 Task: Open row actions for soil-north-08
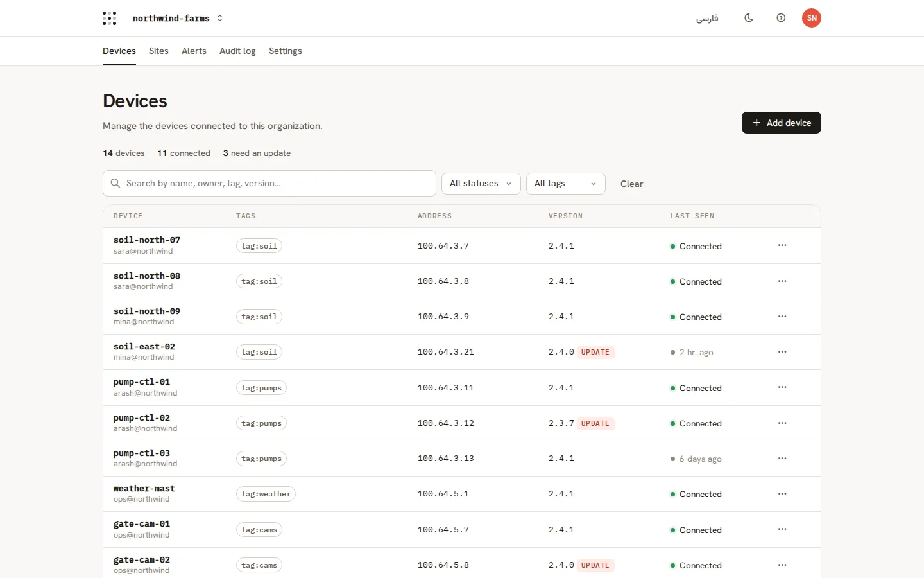point(782,281)
